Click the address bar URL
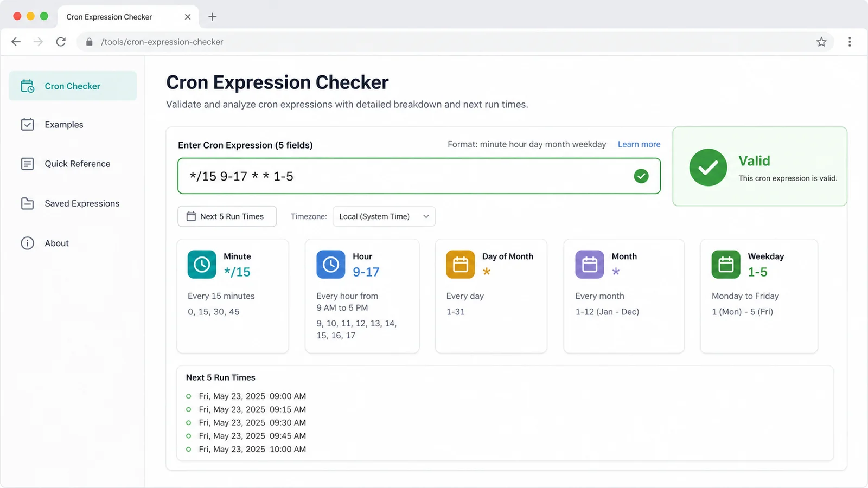Screen dimensions: 868x488 tap(162, 42)
